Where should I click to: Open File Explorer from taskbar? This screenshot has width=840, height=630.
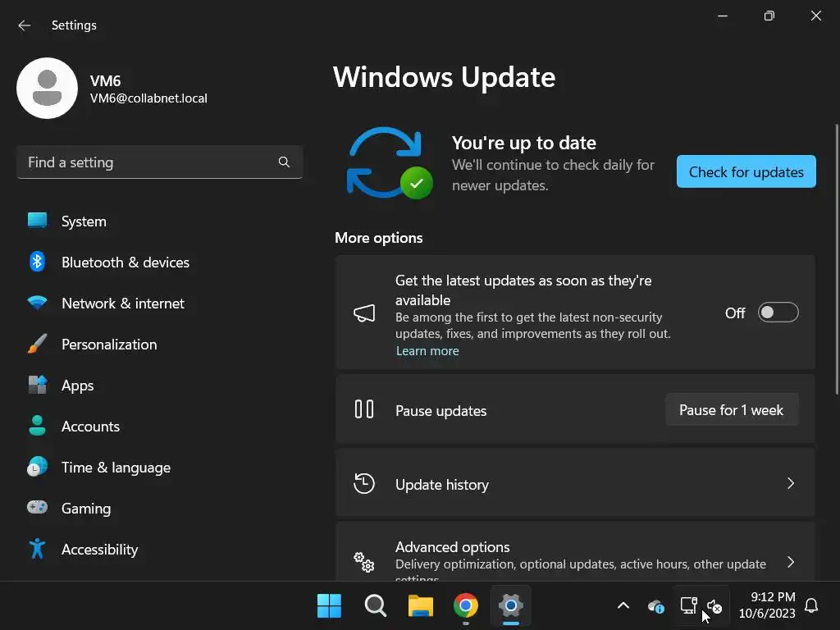(421, 606)
